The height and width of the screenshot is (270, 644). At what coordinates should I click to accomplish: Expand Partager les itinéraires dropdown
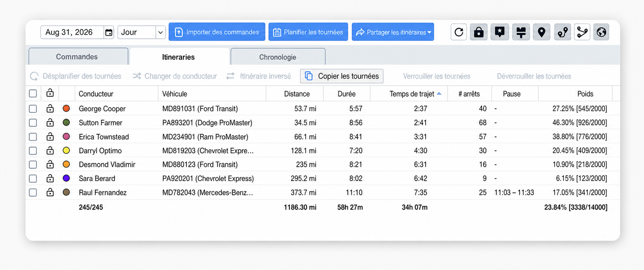[393, 32]
